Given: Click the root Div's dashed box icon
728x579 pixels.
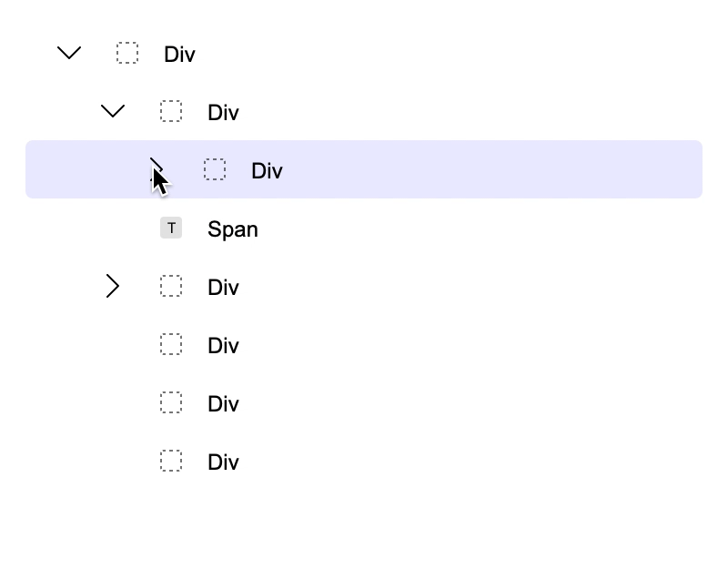Looking at the screenshot, I should 127,53.
